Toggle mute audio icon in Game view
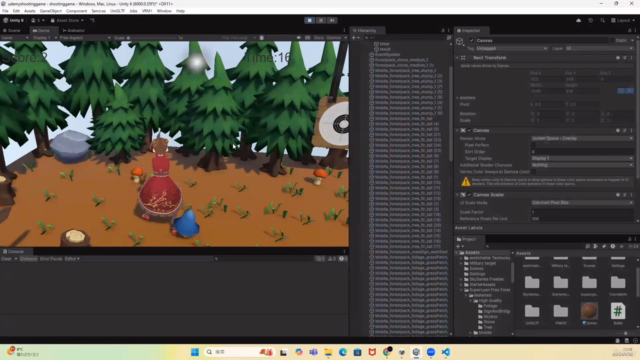The width and height of the screenshot is (640, 360). tap(299, 38)
